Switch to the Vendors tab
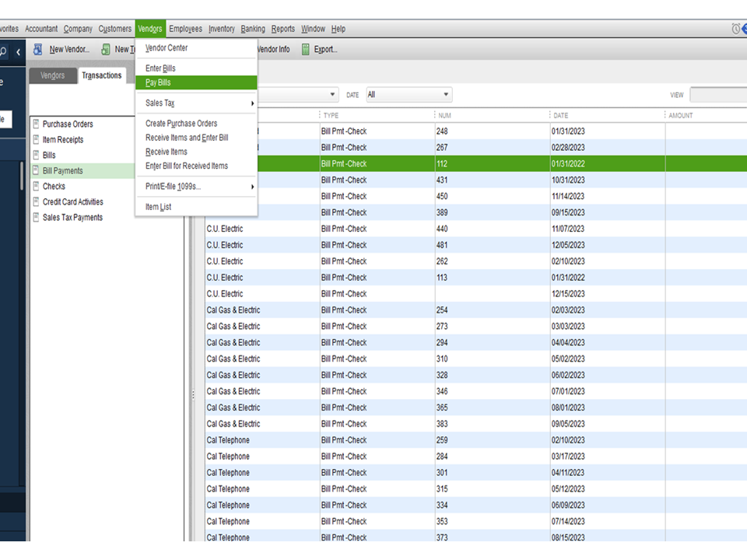 pyautogui.click(x=53, y=75)
